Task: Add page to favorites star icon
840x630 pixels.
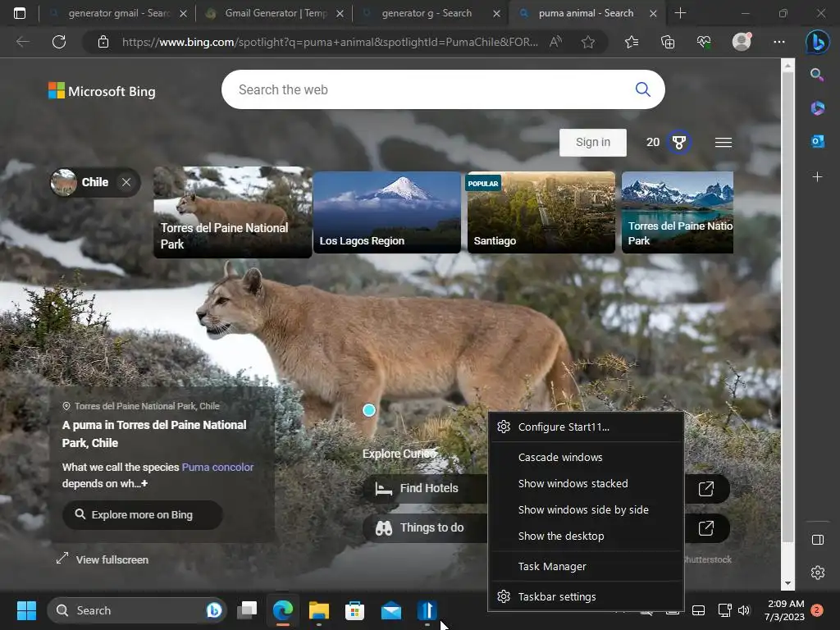Action: tap(587, 42)
